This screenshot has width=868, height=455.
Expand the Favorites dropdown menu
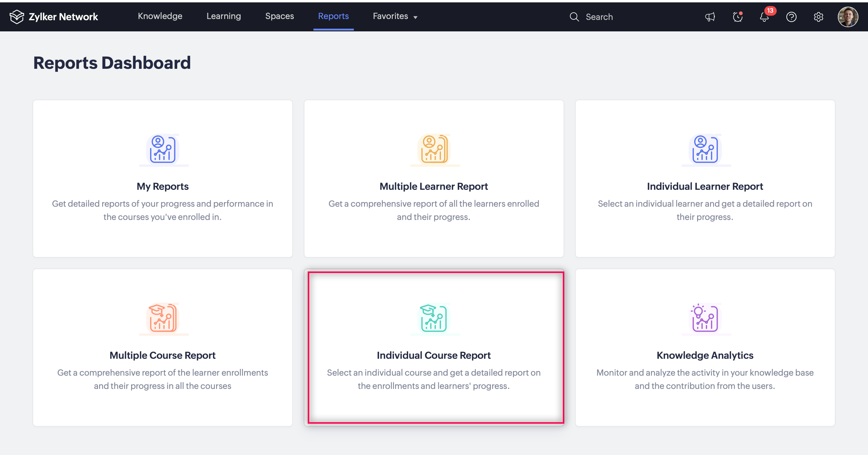(395, 17)
